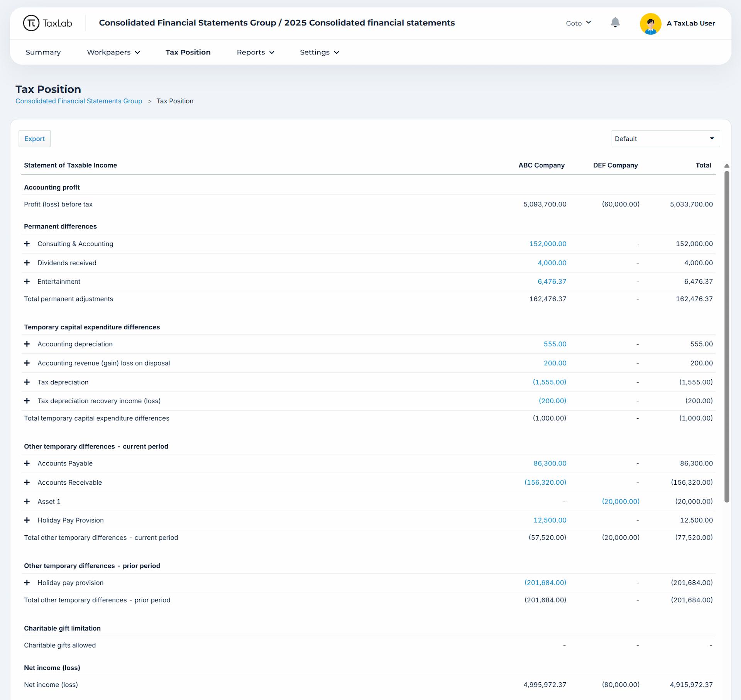Expand the Asset 1 row

pos(27,502)
